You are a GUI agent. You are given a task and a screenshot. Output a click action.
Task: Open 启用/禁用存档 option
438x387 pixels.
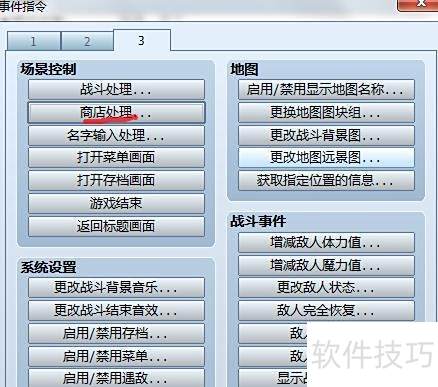(x=116, y=333)
